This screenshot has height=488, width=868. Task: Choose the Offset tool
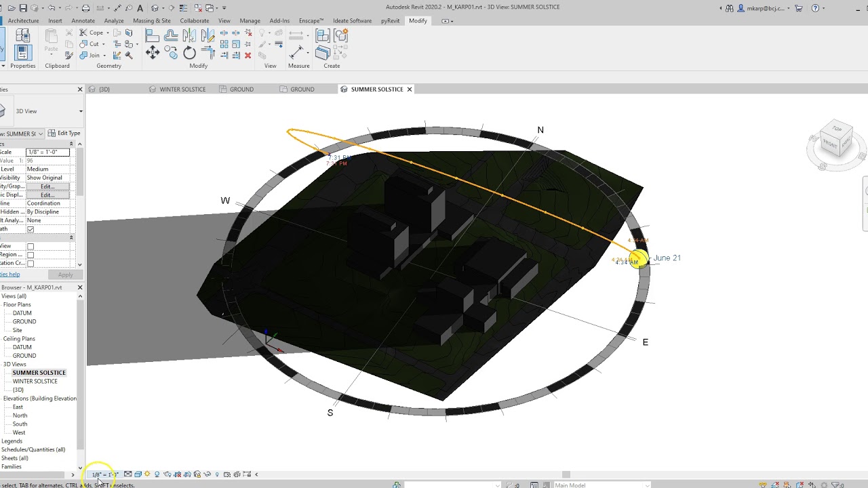pyautogui.click(x=171, y=36)
